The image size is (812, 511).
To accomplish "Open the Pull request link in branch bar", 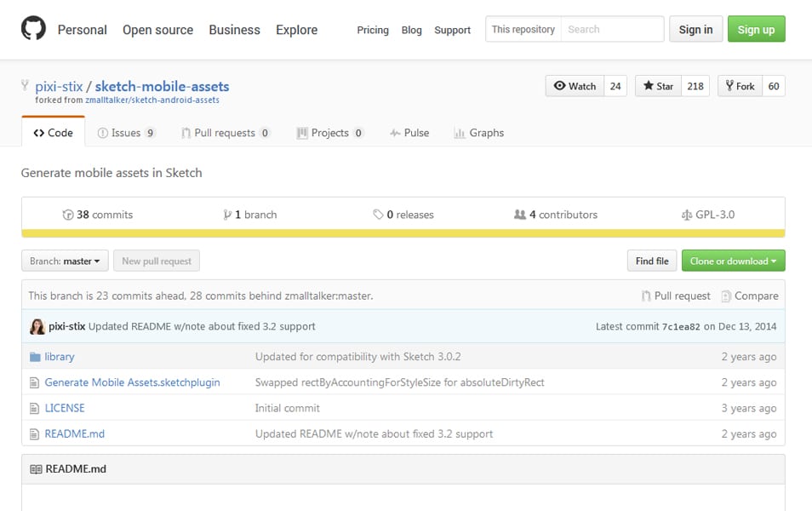I will pyautogui.click(x=677, y=296).
